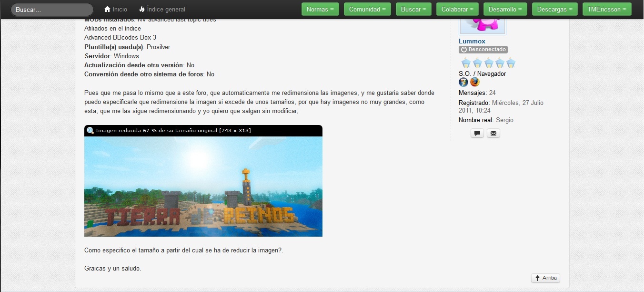Open the Desarrollo dropdown menu
644x292 pixels.
(505, 9)
